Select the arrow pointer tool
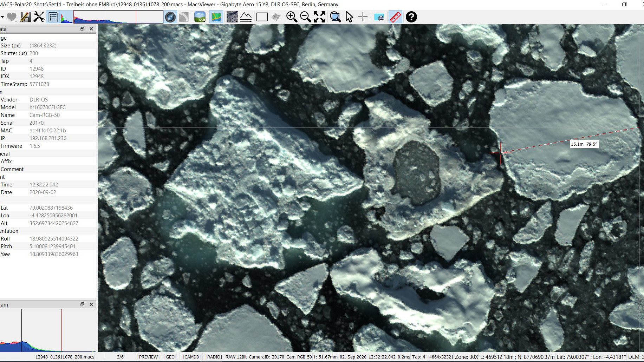The width and height of the screenshot is (644, 362). click(x=349, y=17)
